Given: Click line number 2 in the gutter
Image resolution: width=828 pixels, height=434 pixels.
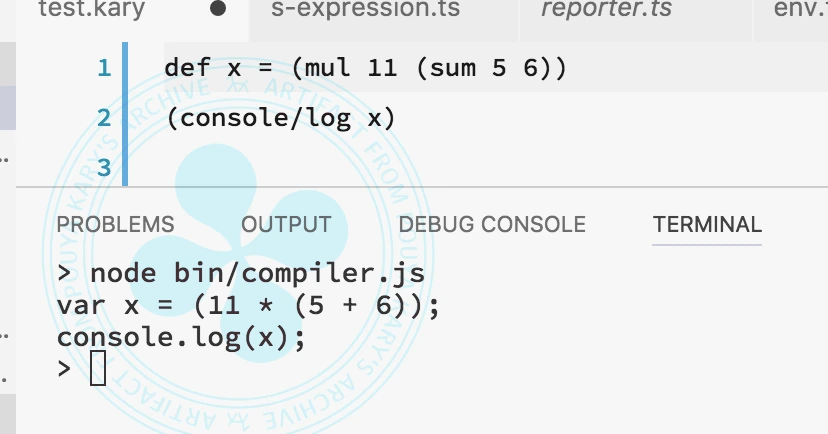Looking at the screenshot, I should [104, 118].
